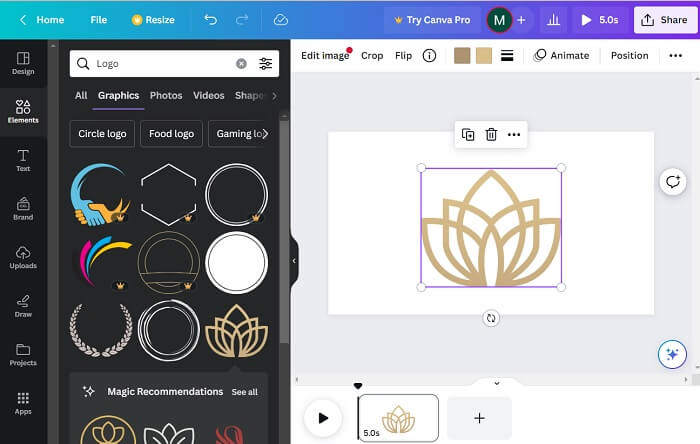Viewport: 700px width, 444px height.
Task: Open the comment bubble button
Action: point(673,181)
